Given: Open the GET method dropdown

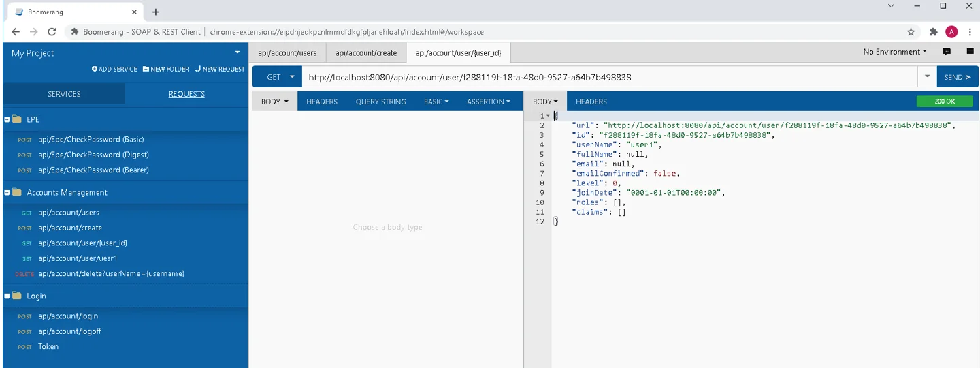Looking at the screenshot, I should click(277, 77).
